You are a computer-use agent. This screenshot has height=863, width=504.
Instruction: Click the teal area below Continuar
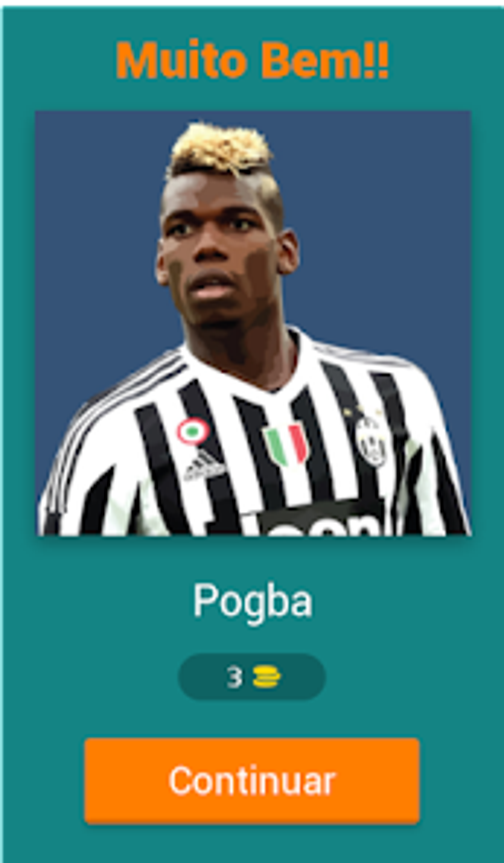252,843
